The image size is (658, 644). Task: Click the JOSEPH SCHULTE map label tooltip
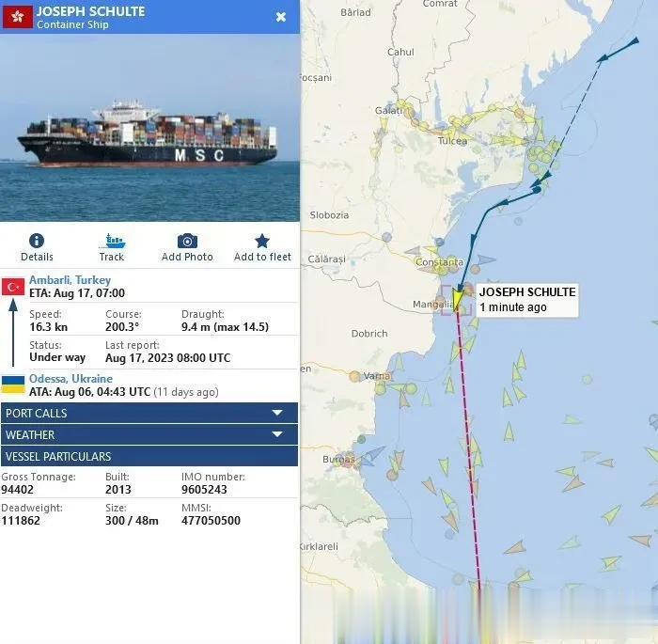pos(527,299)
